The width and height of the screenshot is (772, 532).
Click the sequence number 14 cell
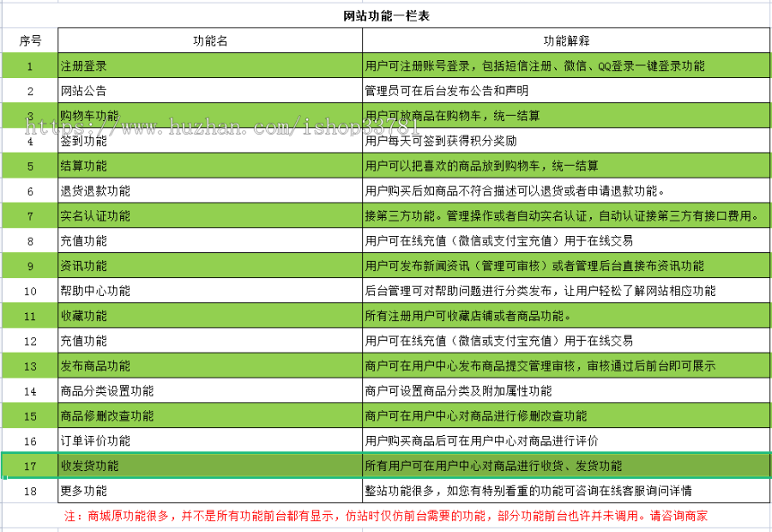tap(30, 391)
